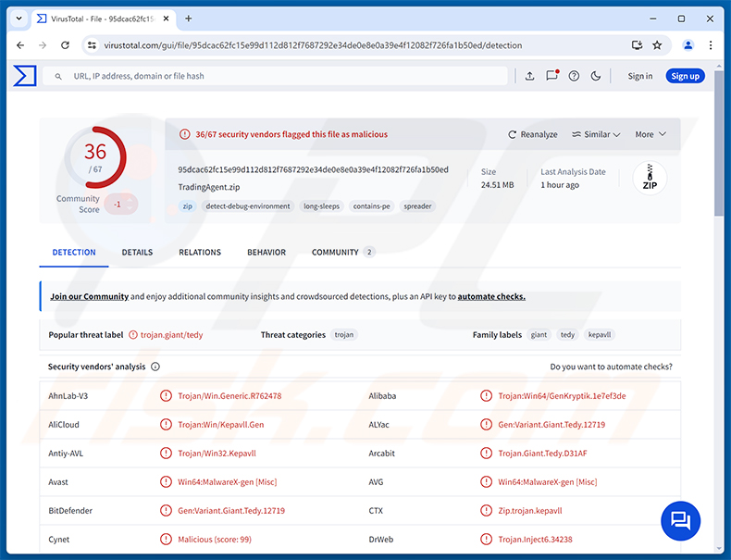Viewport: 731px width, 560px height.
Task: Click the long-sleeps tag
Action: 321,206
